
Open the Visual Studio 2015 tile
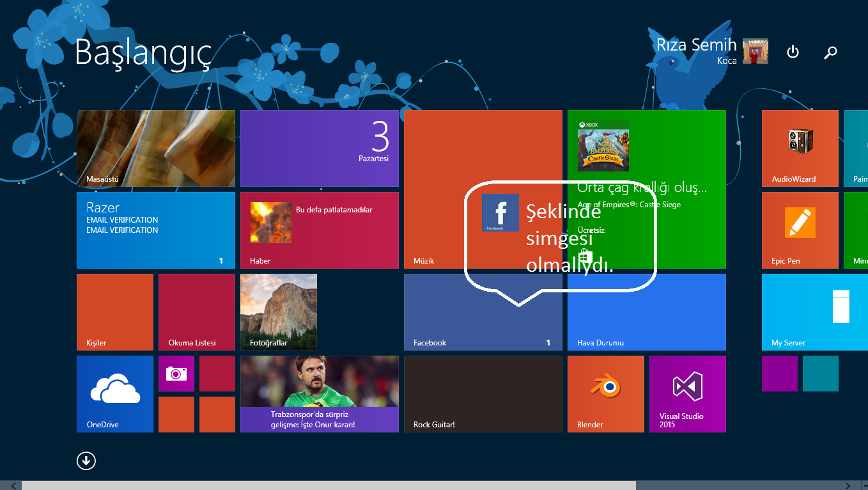687,394
